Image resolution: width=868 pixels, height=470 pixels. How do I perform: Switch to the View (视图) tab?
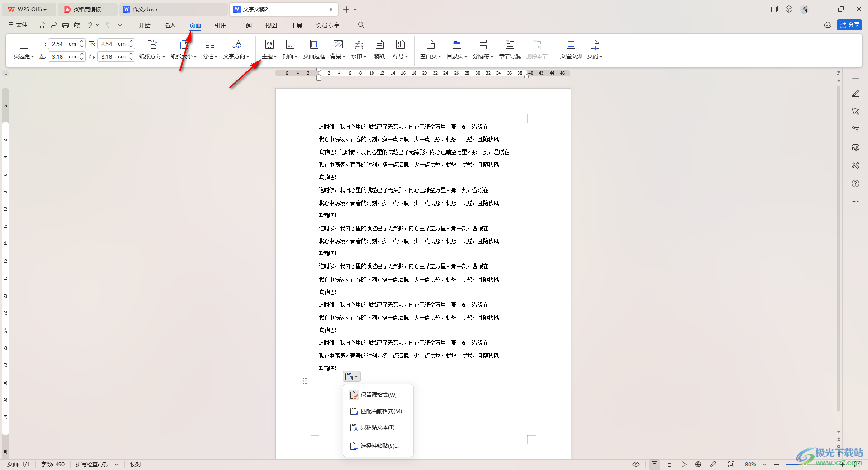(271, 25)
